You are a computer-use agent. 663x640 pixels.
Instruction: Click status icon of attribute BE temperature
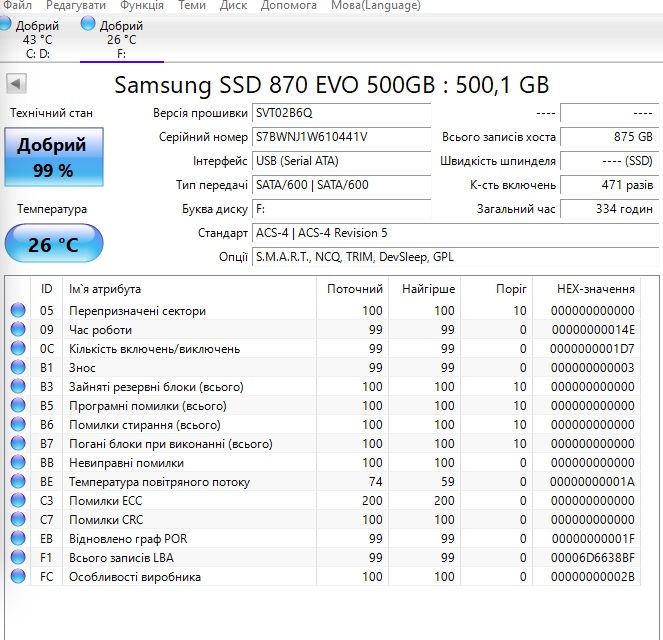click(x=18, y=481)
